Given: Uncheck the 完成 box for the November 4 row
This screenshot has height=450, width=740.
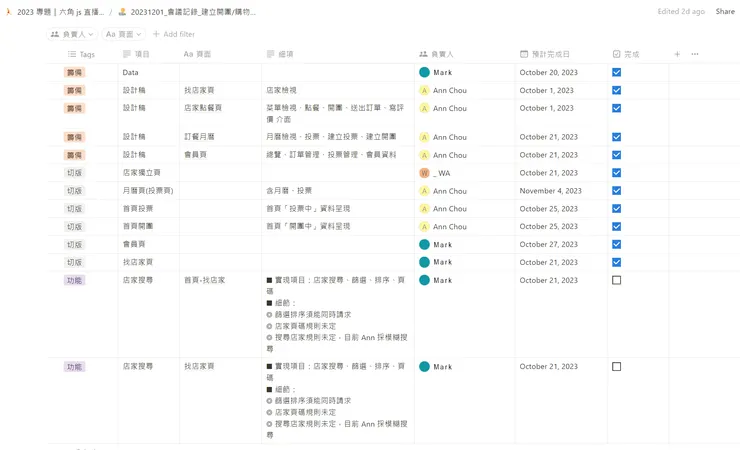Looking at the screenshot, I should click(616, 191).
